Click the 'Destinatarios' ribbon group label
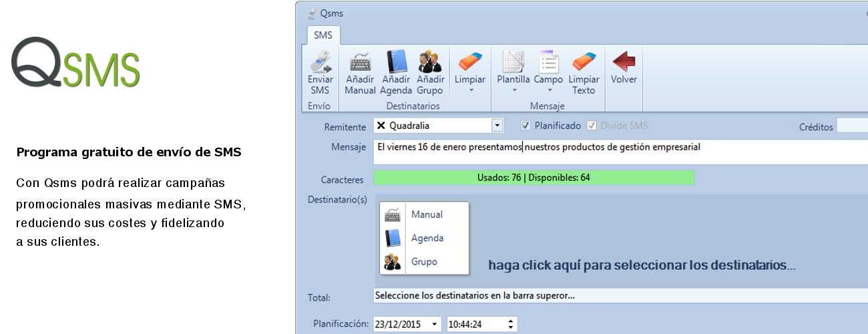This screenshot has height=334, width=868. pyautogui.click(x=413, y=106)
